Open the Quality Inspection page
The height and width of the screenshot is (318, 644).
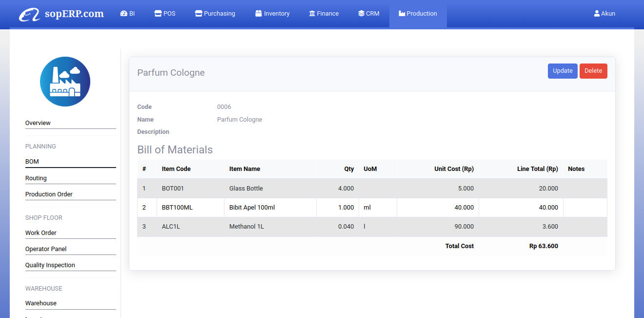50,265
